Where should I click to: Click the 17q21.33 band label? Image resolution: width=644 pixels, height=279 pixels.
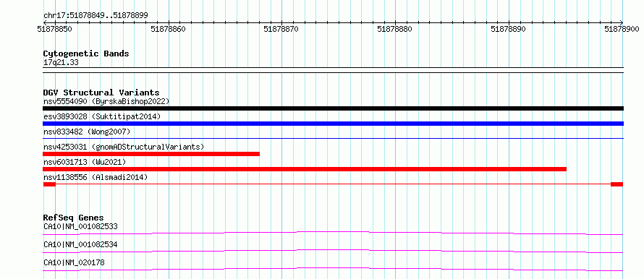point(61,63)
